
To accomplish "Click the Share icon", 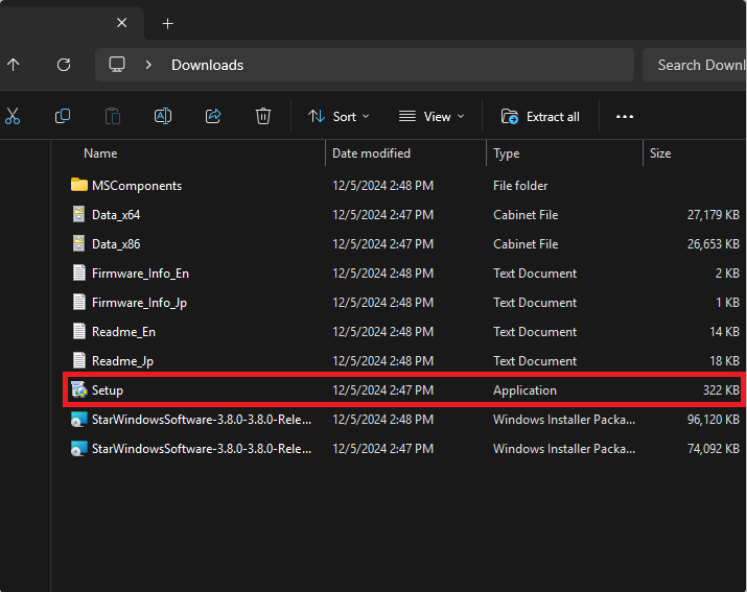I will coord(213,116).
